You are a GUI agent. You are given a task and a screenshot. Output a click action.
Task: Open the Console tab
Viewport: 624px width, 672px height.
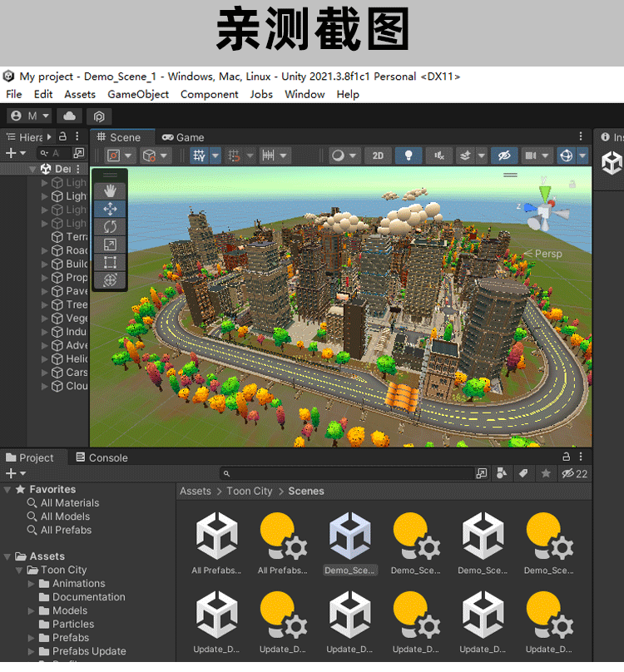102,457
